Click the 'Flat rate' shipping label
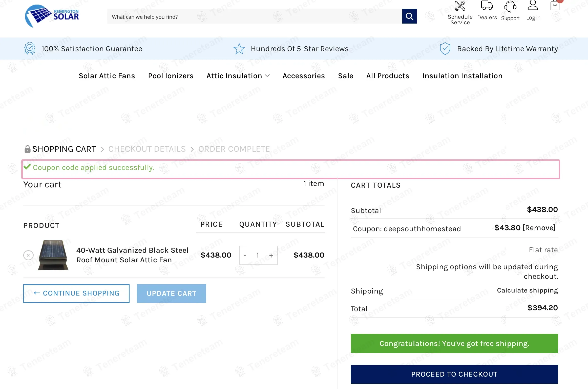Viewport: 588px width, 389px height. 543,250
